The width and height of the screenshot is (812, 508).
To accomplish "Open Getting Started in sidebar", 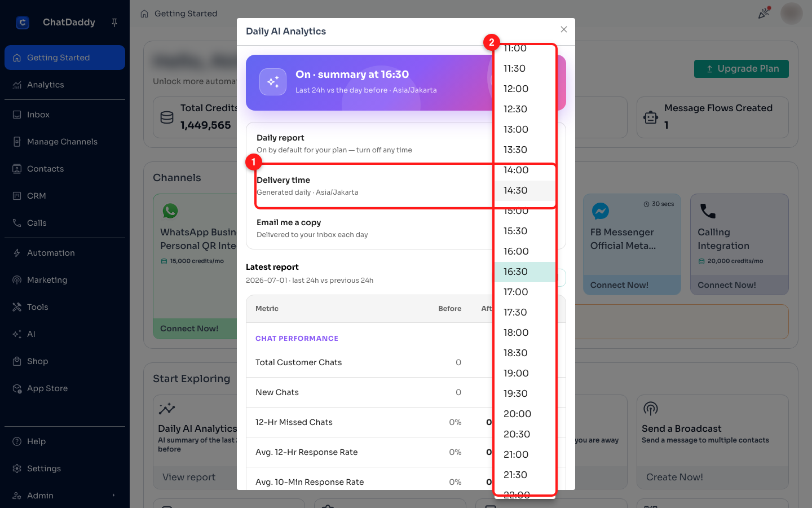I will 65,58.
